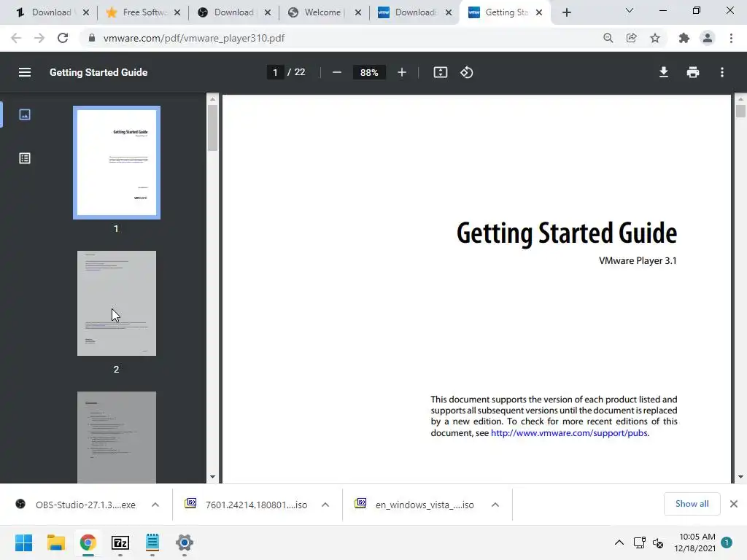The image size is (747, 560).
Task: Open the Extensions puzzle icon
Action: tap(684, 38)
